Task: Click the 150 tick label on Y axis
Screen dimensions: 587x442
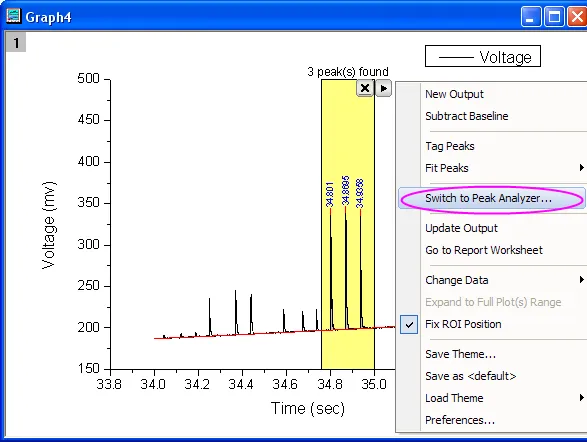Action: [88, 369]
